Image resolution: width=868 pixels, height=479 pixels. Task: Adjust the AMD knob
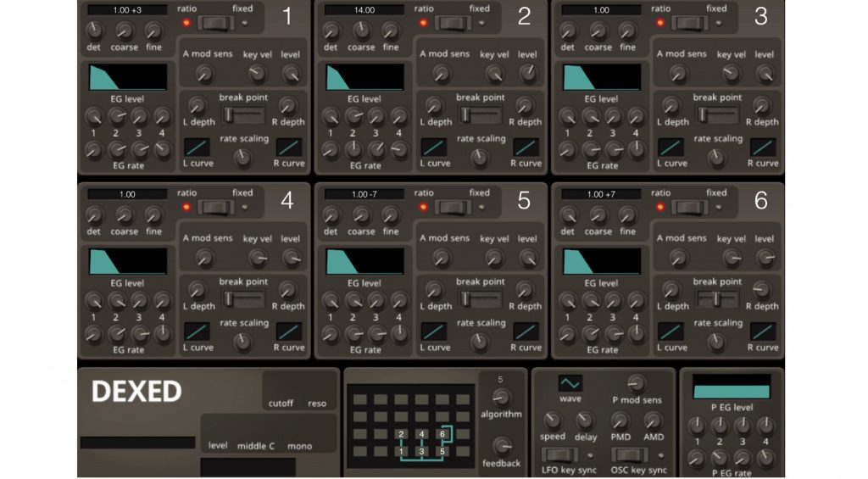(654, 421)
